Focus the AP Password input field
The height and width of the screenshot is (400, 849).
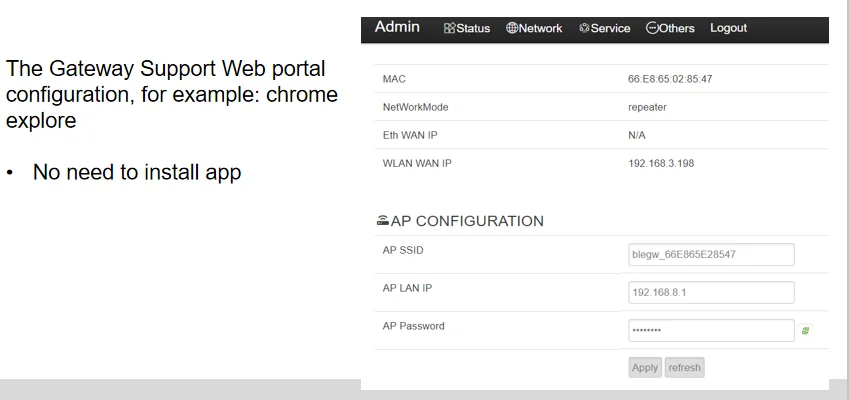tap(711, 330)
